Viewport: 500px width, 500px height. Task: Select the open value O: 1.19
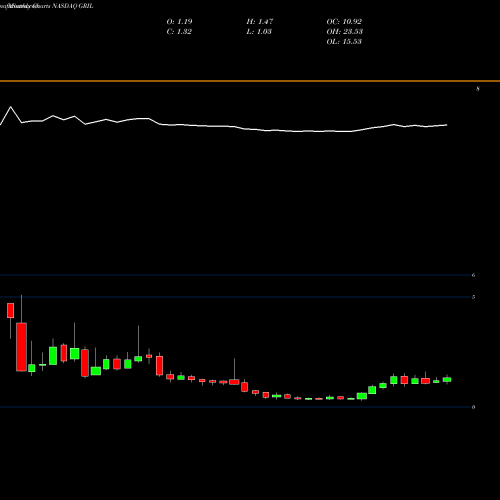tap(179, 22)
